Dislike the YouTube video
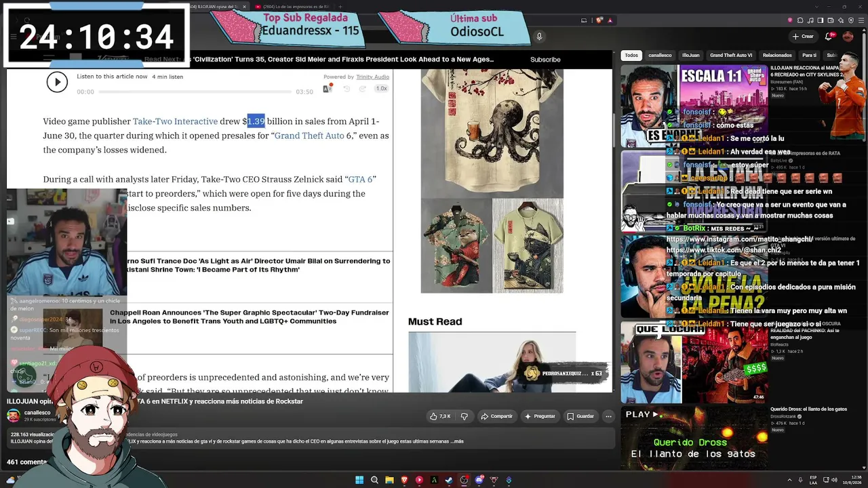Image resolution: width=868 pixels, height=488 pixels. pyautogui.click(x=465, y=416)
